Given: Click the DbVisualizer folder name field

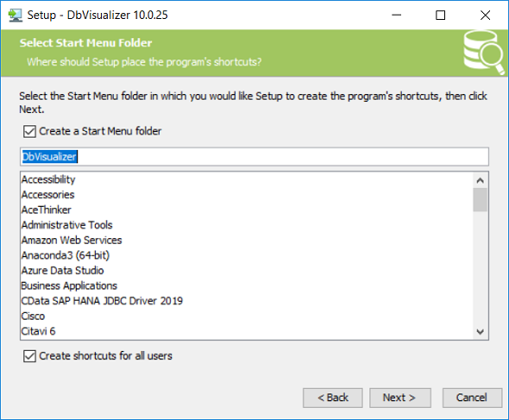Looking at the screenshot, I should [x=255, y=157].
